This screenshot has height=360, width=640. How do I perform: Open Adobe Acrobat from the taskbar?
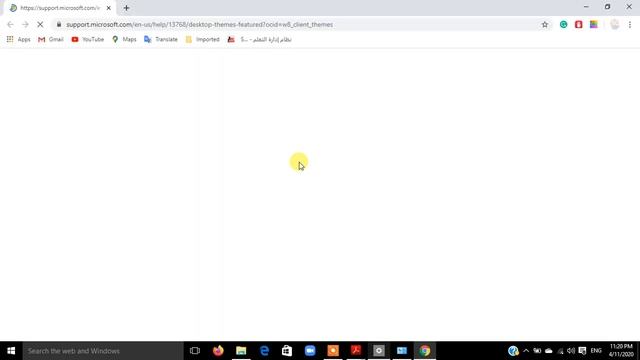(356, 351)
